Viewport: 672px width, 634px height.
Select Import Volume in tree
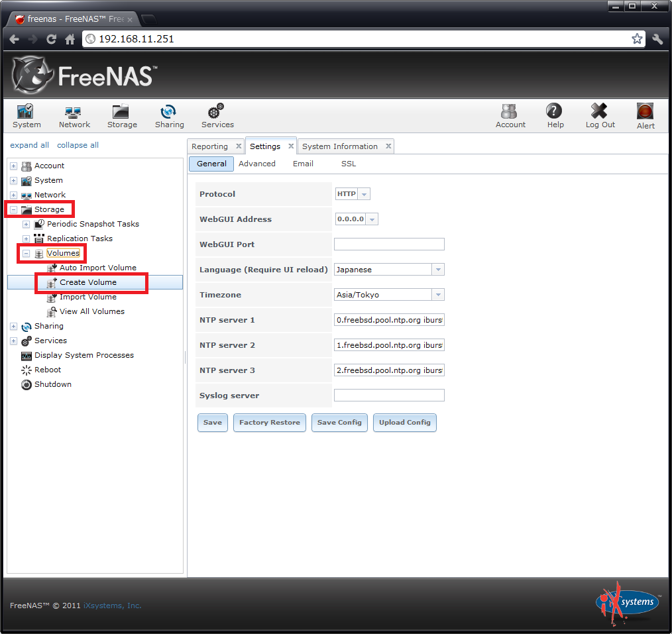(x=88, y=297)
